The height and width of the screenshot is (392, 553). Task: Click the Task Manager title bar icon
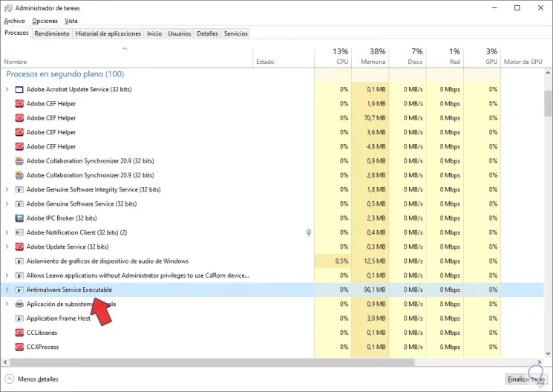(x=8, y=7)
